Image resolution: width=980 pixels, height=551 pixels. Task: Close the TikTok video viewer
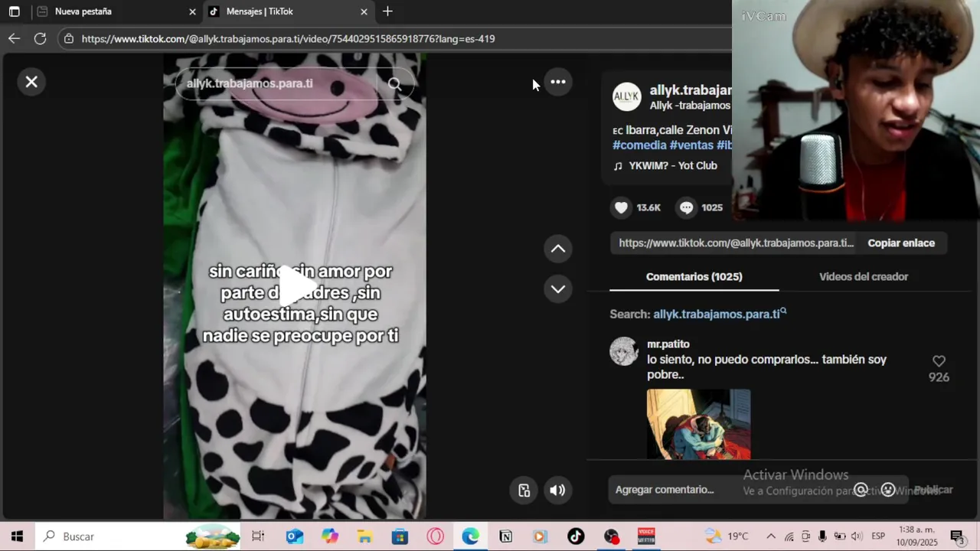31,82
